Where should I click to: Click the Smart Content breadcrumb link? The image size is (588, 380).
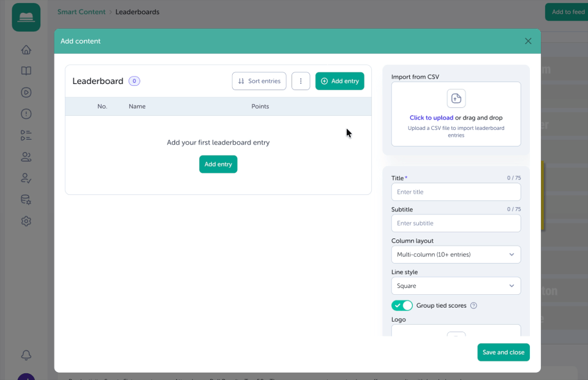tap(81, 12)
